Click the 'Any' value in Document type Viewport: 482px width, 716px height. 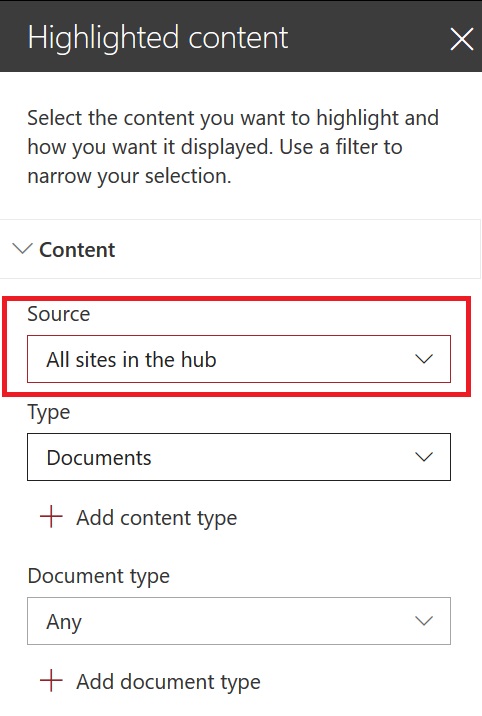point(64,622)
